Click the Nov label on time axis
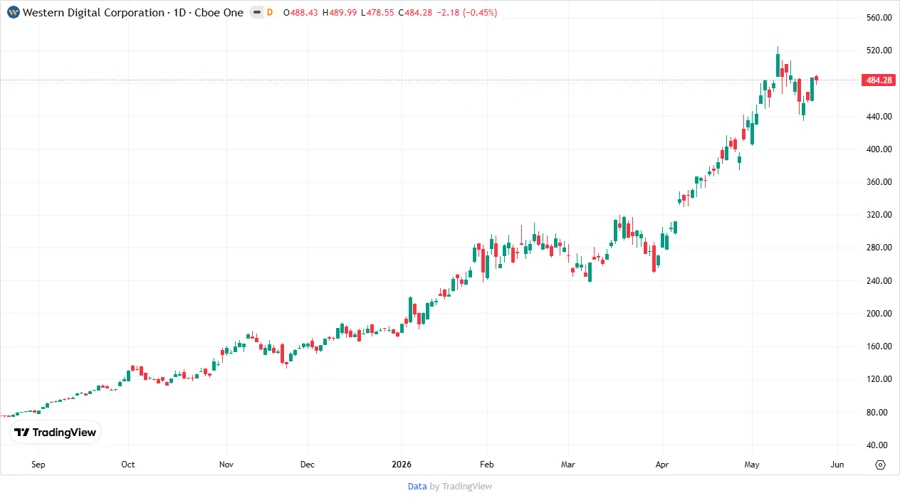Image resolution: width=900 pixels, height=498 pixels. [226, 464]
